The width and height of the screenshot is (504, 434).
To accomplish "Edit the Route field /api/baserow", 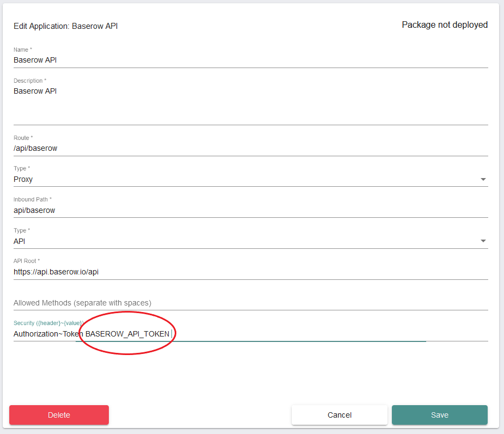I will tap(251, 148).
